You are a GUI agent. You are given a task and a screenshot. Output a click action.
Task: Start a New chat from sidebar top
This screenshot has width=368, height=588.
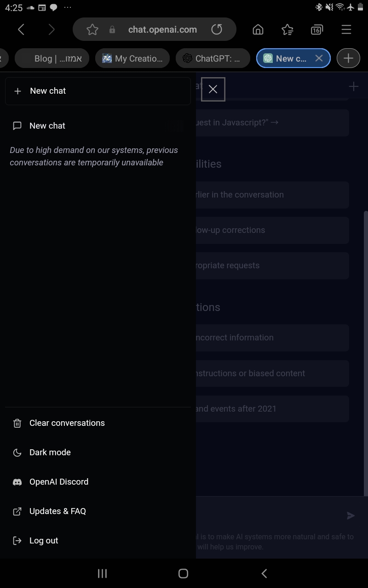tap(98, 91)
